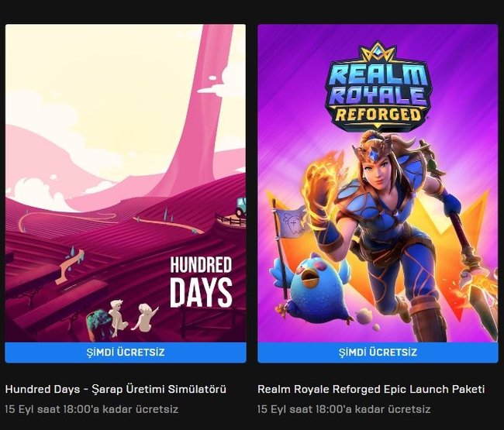This screenshot has height=430, width=504.
Task: Open the Hundred Days game cover thumbnail
Action: tap(126, 183)
